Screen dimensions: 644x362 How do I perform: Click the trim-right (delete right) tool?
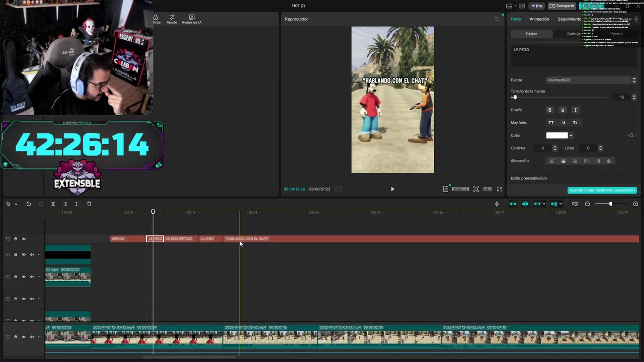click(76, 204)
